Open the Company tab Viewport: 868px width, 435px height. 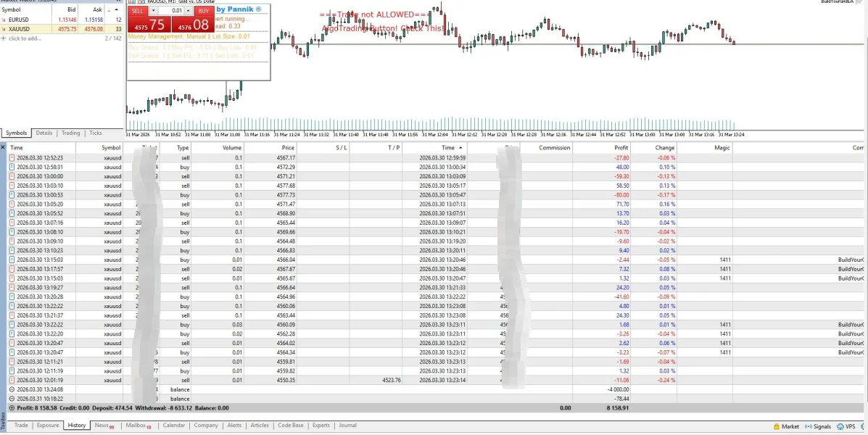coord(206,426)
